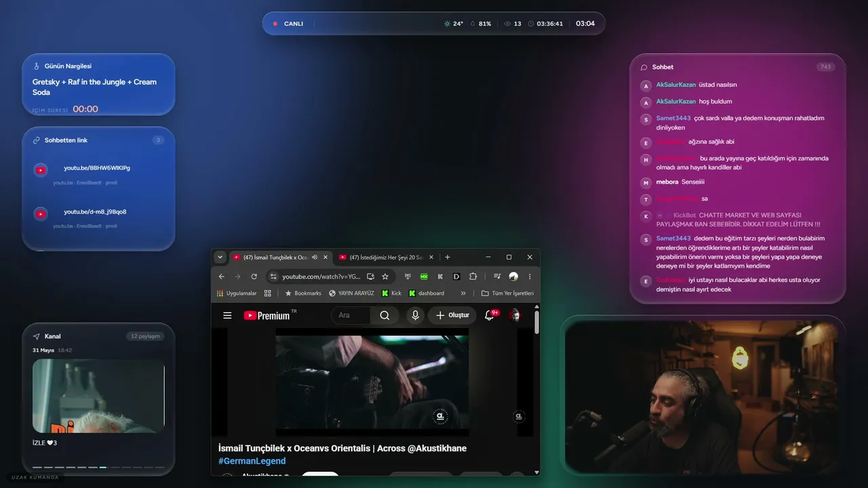Open the #GermanLegend hashtag link
This screenshot has height=488, width=868.
[252, 461]
